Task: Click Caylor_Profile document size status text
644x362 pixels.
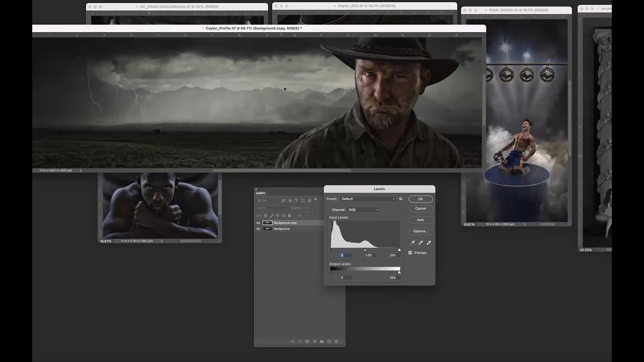Action: (56, 170)
